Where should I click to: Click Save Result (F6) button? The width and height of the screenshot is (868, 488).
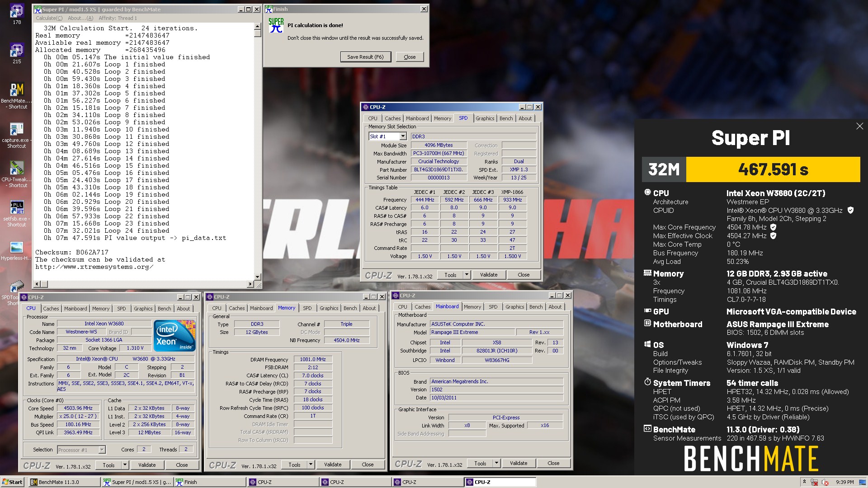pyautogui.click(x=365, y=57)
